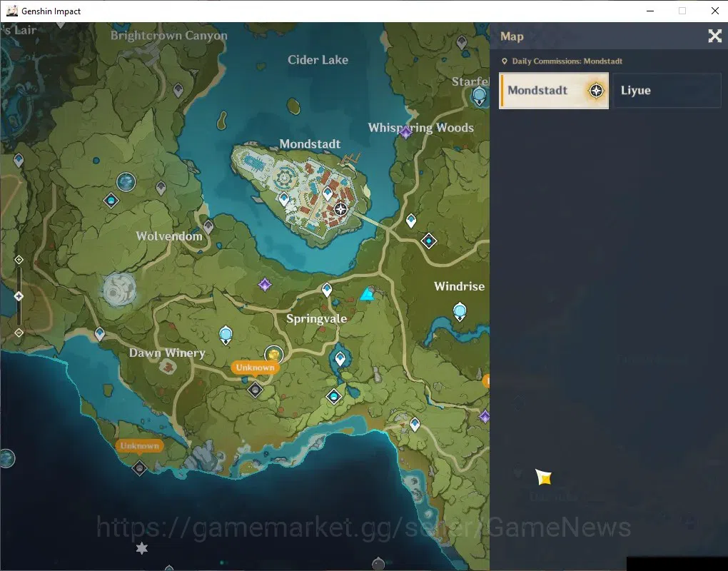Click the gray star marker in the ocean

[x=141, y=548]
